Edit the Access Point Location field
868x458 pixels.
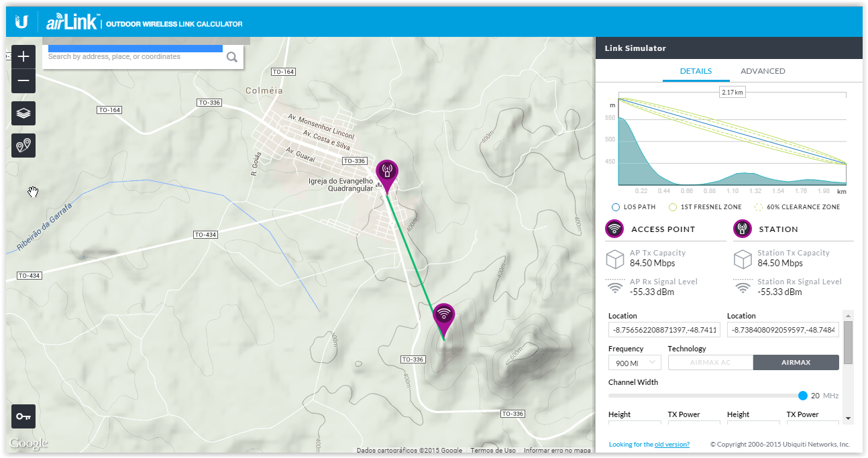tap(664, 330)
